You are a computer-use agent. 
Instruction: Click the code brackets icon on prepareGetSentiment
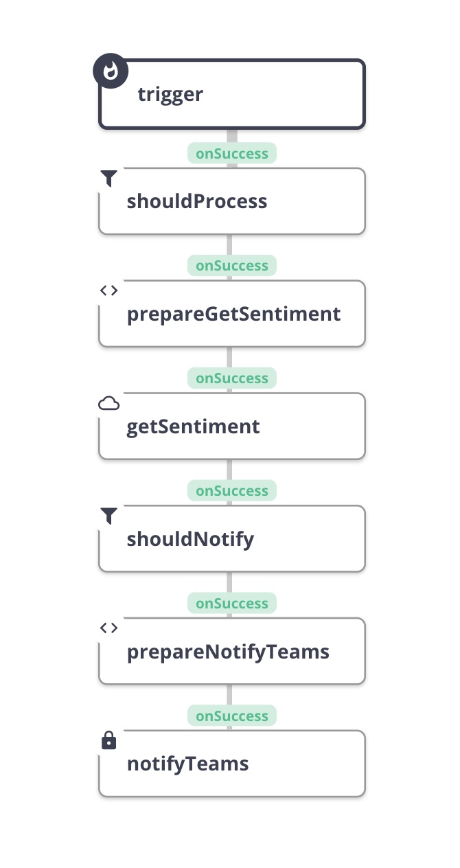coord(108,290)
